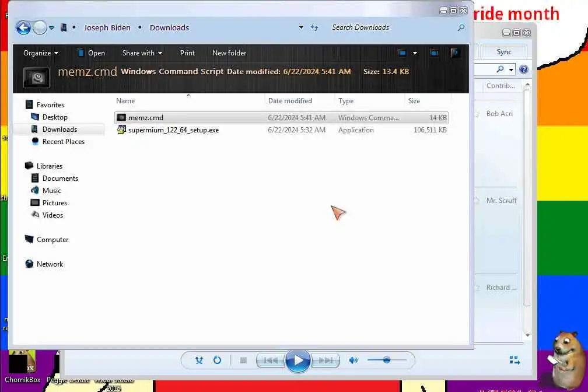Sort files by Name column
The image size is (588, 392).
tap(125, 101)
